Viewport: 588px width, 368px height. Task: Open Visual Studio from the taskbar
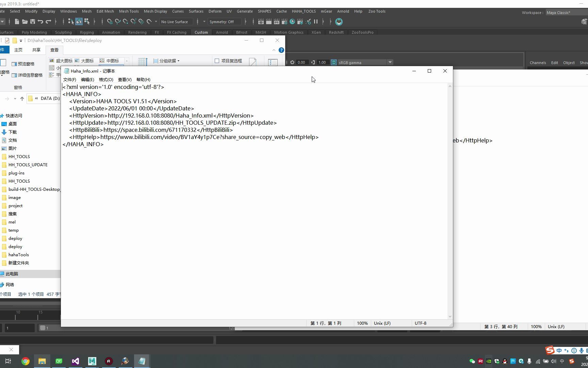tap(76, 361)
